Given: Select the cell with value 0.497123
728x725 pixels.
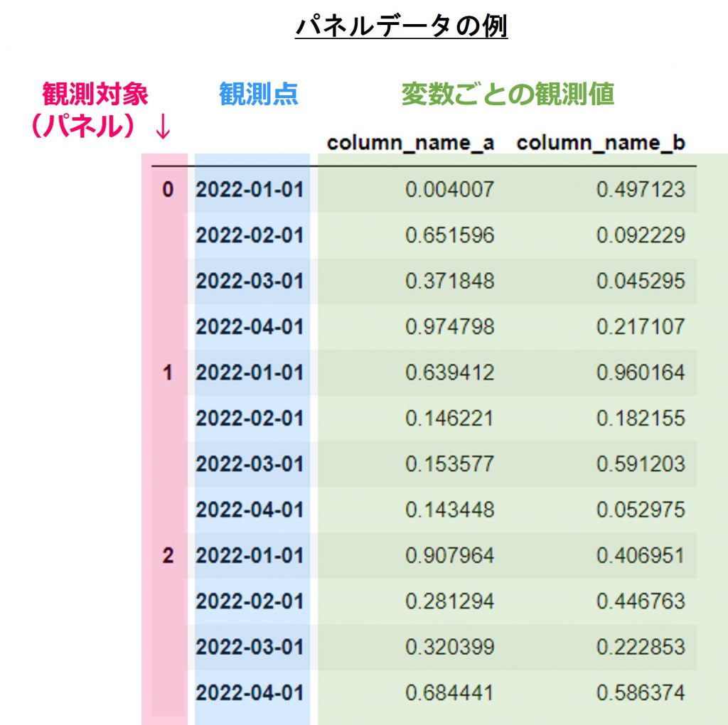Looking at the screenshot, I should pos(640,190).
